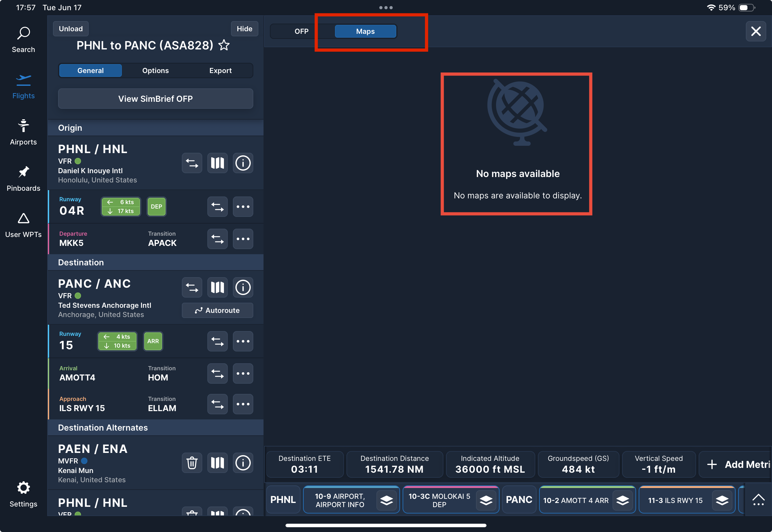Viewport: 772px width, 532px height.
Task: Open more options for MKK5 departure
Action: (243, 239)
